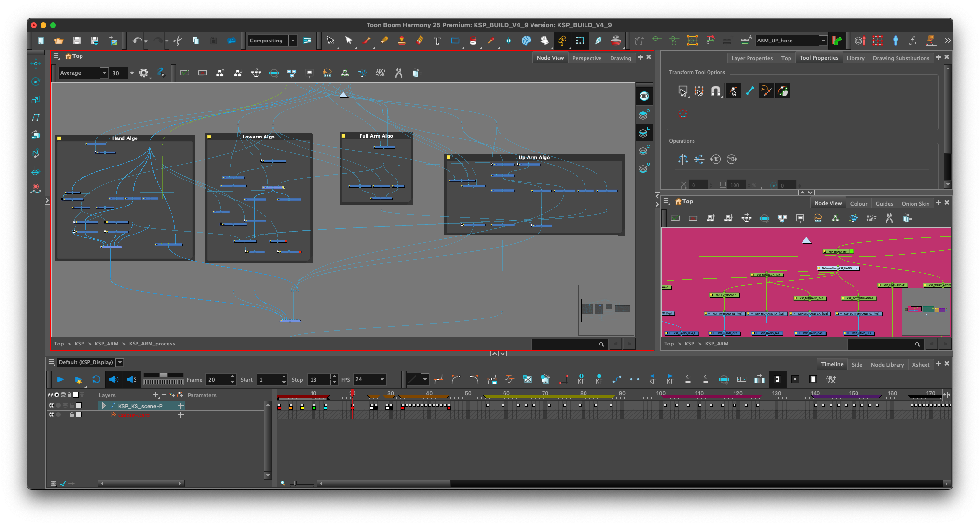Expand the KSP_KS_scene-P layer in the timeline

pyautogui.click(x=104, y=406)
